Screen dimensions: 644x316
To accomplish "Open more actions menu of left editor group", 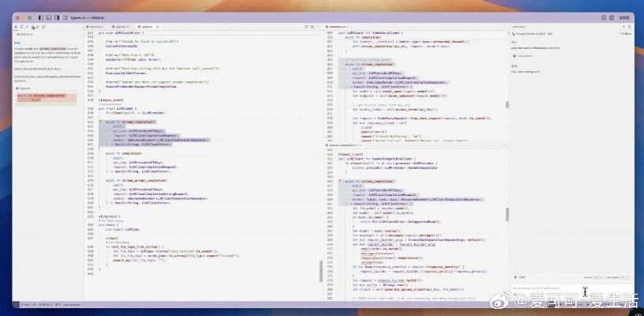I will pos(317,26).
